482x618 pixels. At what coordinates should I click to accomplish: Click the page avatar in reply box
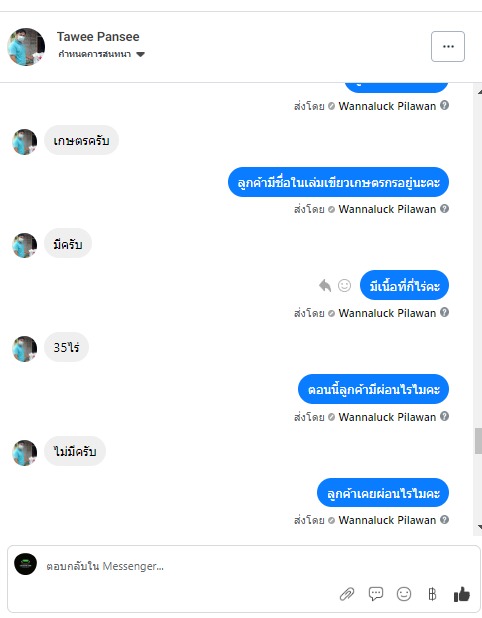click(26, 564)
